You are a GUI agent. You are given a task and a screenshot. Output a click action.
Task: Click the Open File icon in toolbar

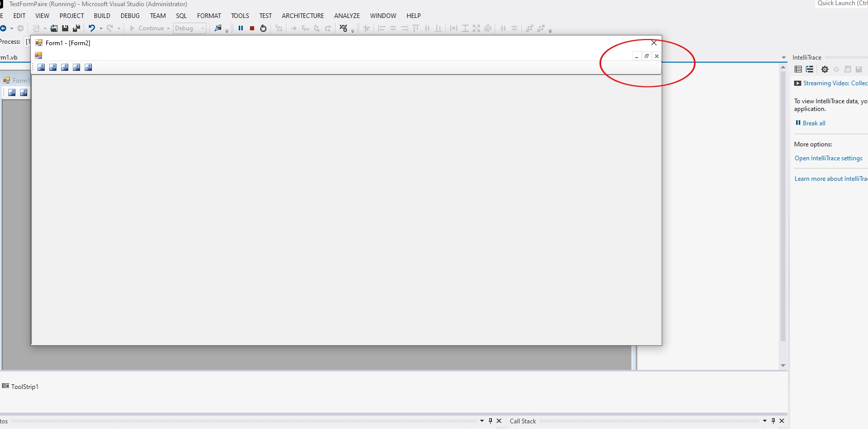tap(54, 28)
